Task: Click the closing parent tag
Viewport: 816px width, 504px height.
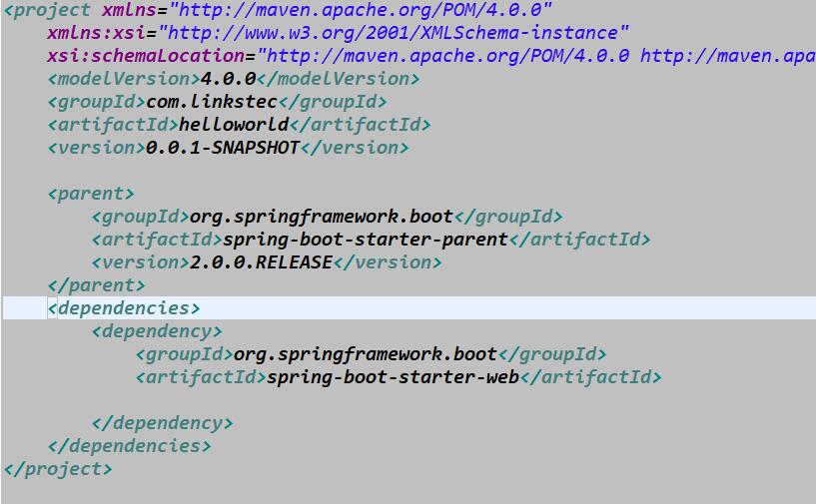Action: [x=96, y=285]
